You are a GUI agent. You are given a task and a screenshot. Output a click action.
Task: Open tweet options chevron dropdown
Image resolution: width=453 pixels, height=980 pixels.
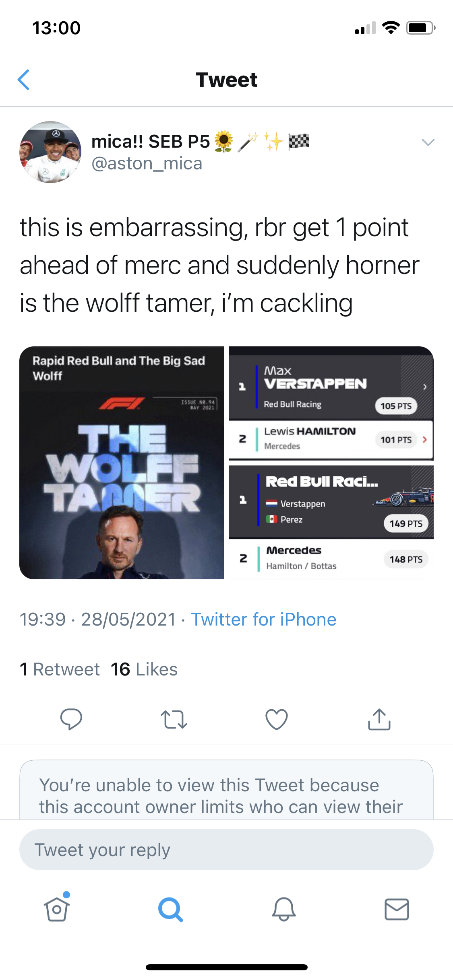(428, 142)
